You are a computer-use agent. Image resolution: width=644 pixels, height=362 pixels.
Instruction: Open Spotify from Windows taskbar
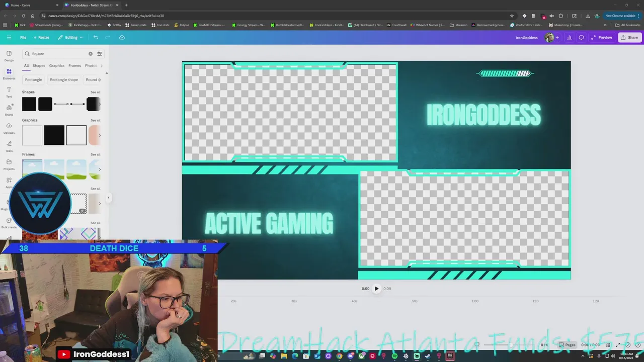(x=394, y=356)
